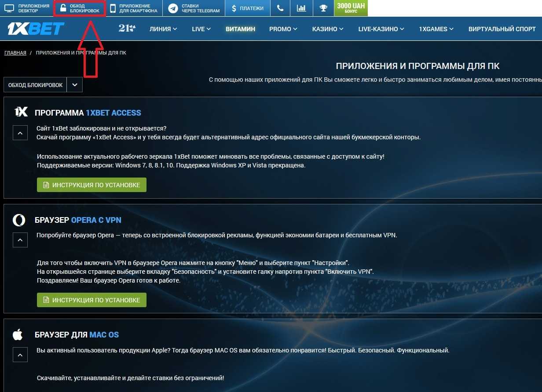Click ПЛАТЕЖИ label in top bar
This screenshot has width=542, height=392.
click(252, 8)
